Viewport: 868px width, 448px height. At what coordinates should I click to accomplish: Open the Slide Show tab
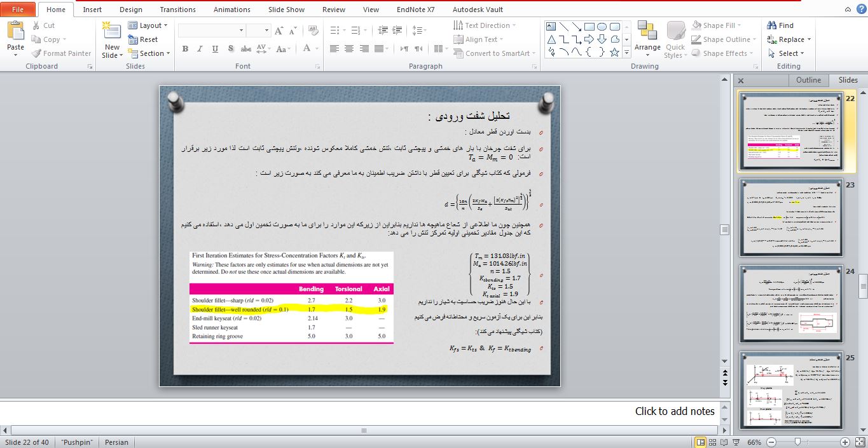coord(286,10)
